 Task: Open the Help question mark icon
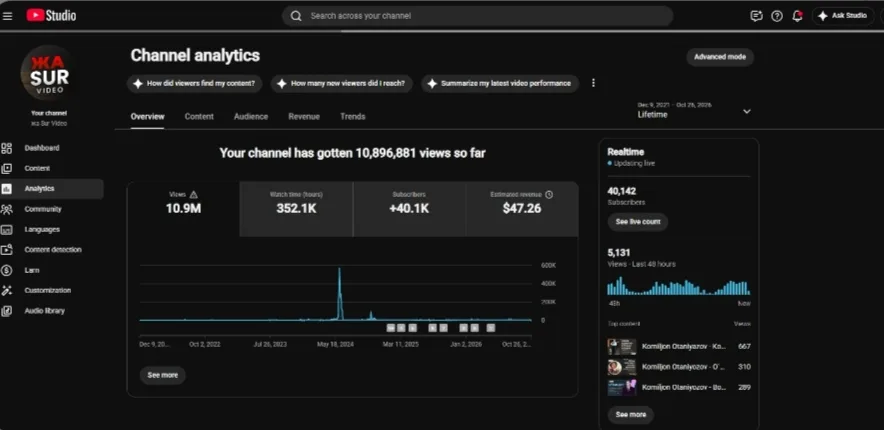[777, 16]
